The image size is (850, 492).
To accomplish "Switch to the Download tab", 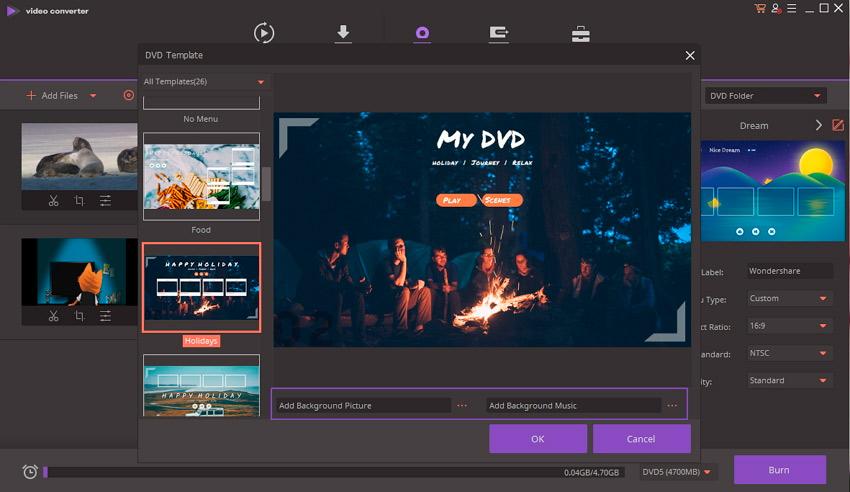I will [343, 33].
